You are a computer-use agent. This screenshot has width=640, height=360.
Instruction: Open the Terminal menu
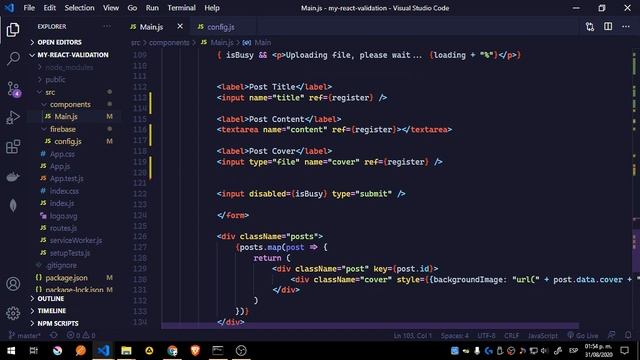(181, 8)
